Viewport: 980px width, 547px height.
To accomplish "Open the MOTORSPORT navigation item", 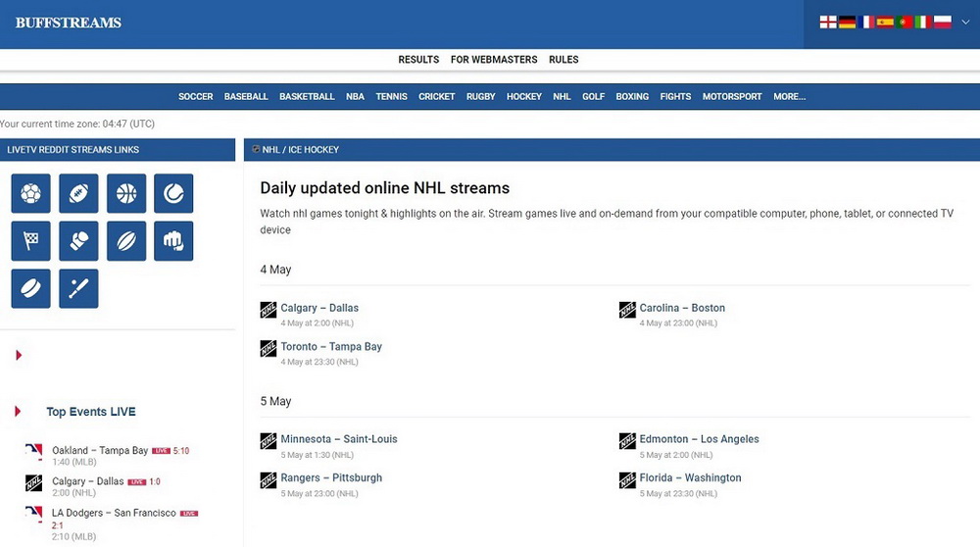I will coord(732,97).
